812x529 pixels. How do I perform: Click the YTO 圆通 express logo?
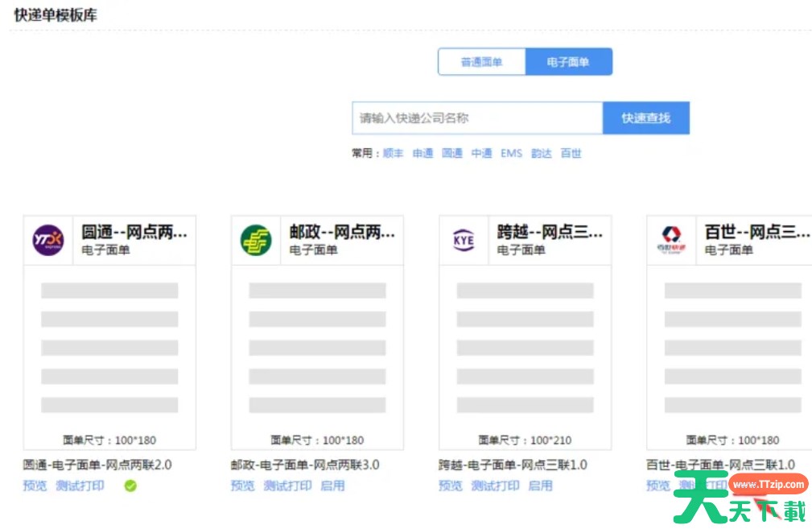47,240
